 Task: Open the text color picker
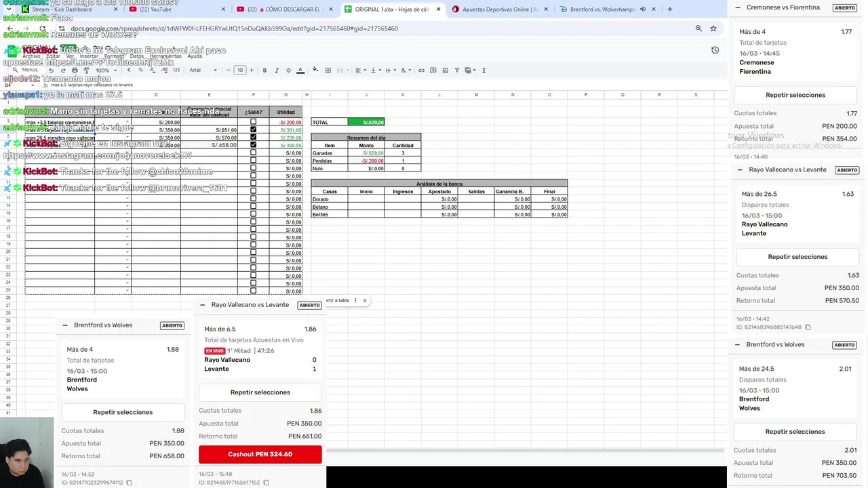pos(300,70)
